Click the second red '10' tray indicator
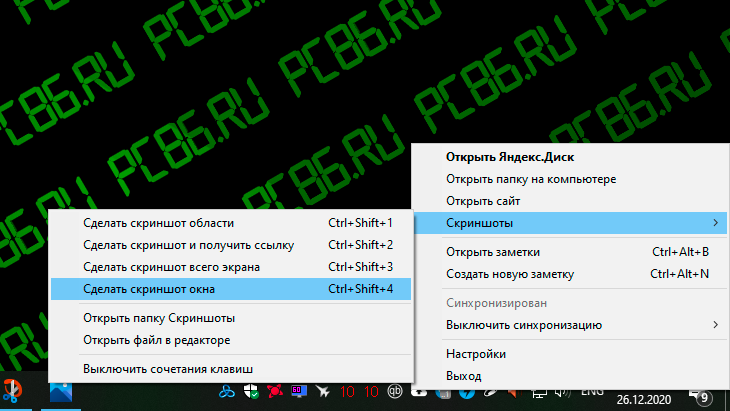 371,392
